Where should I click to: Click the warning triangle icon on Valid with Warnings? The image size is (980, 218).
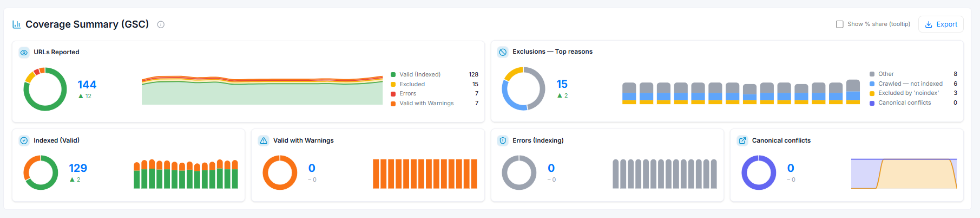[264, 140]
